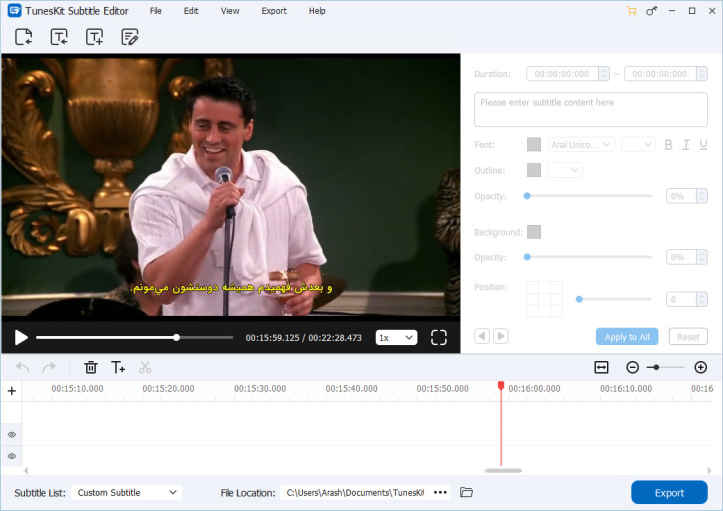Viewport: 723px width, 511px height.
Task: Click the blue Export button
Action: (x=669, y=493)
